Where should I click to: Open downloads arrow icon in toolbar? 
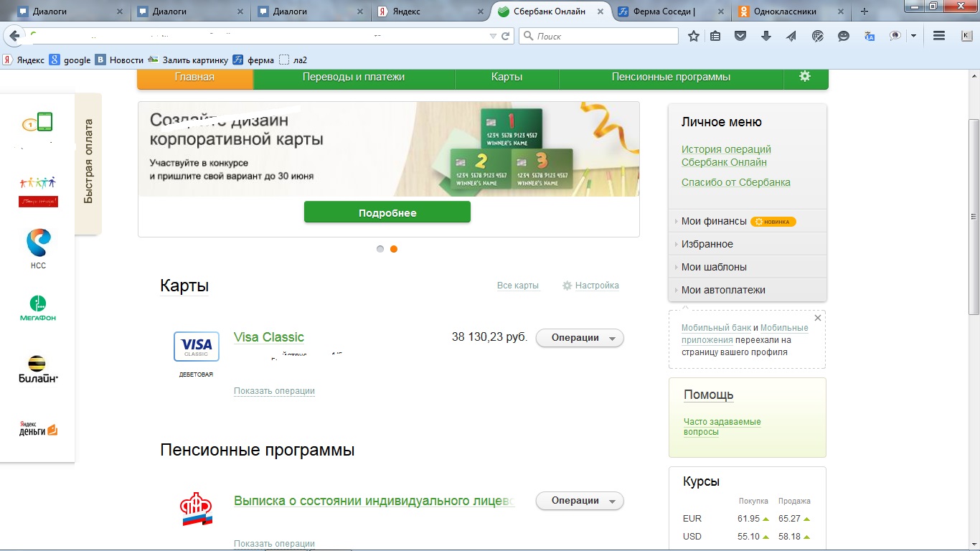[765, 36]
